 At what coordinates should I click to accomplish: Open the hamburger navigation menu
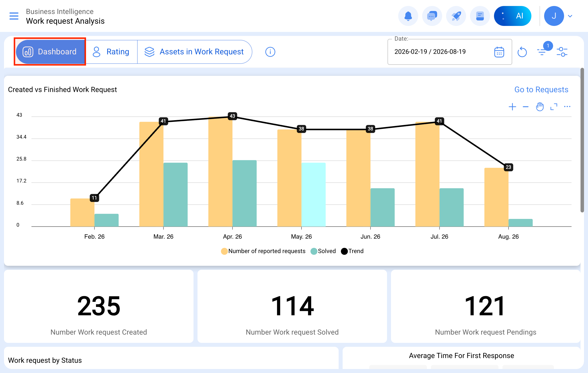[x=14, y=16]
